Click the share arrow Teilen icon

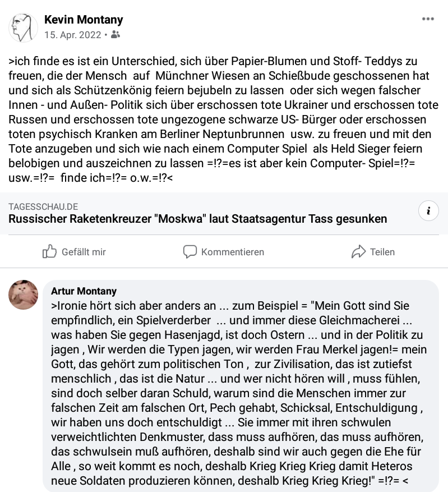click(359, 252)
